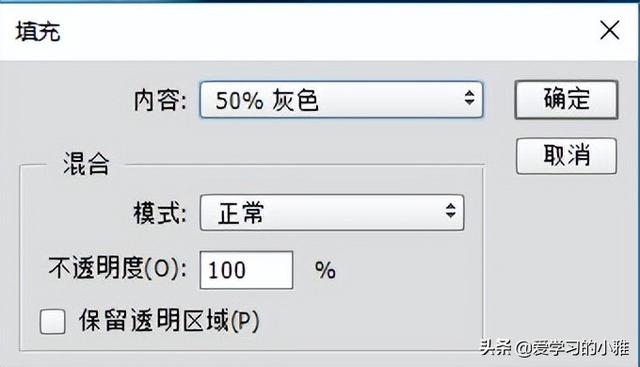Click the empty title bar area beside 填充
Viewport: 640px width, 367px height.
click(x=327, y=31)
